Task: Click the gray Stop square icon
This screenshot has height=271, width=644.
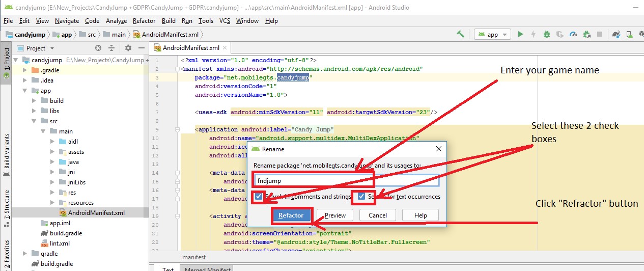Action: coord(600,34)
